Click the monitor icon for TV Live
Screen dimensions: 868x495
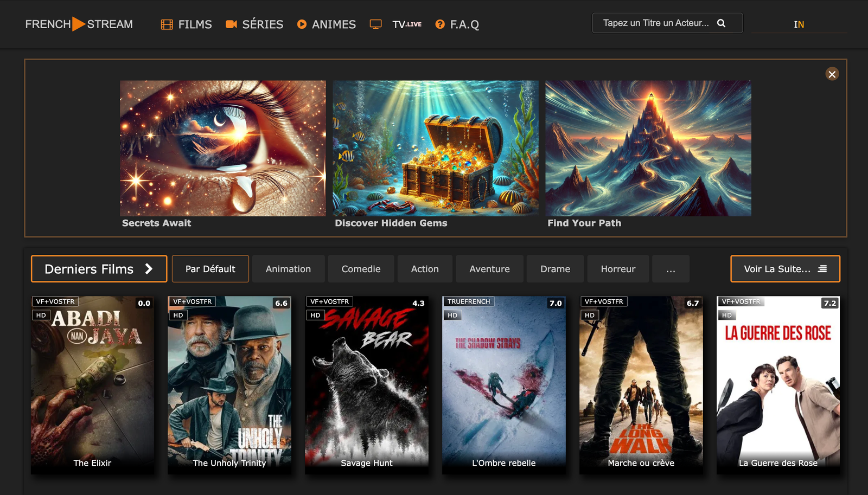(x=375, y=24)
